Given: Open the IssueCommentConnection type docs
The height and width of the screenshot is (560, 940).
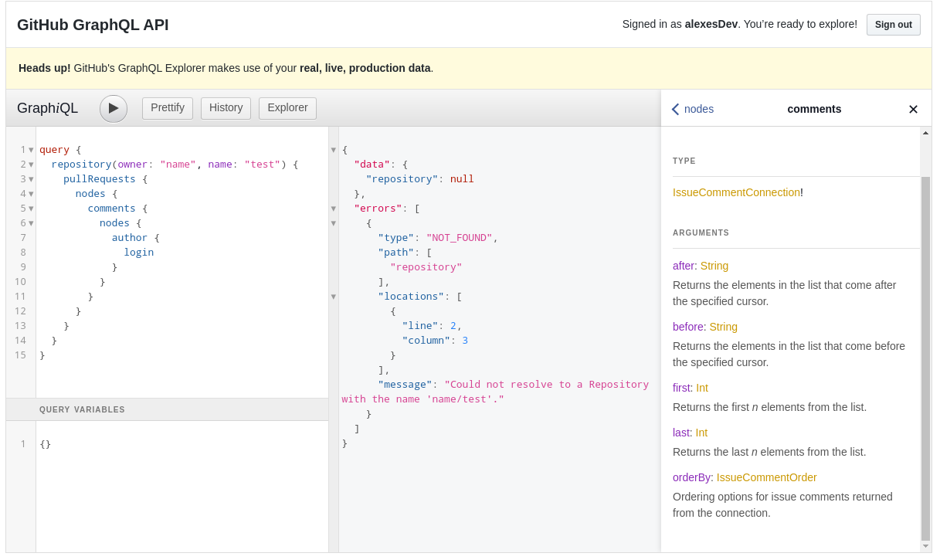Looking at the screenshot, I should click(x=736, y=192).
